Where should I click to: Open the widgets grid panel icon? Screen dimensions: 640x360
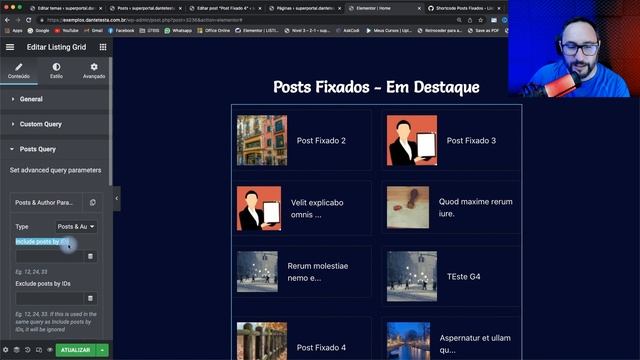pos(103,47)
